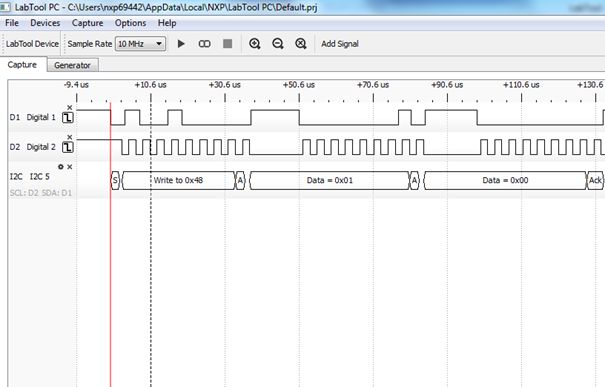Open the Capture menu
The image size is (605, 387).
88,23
